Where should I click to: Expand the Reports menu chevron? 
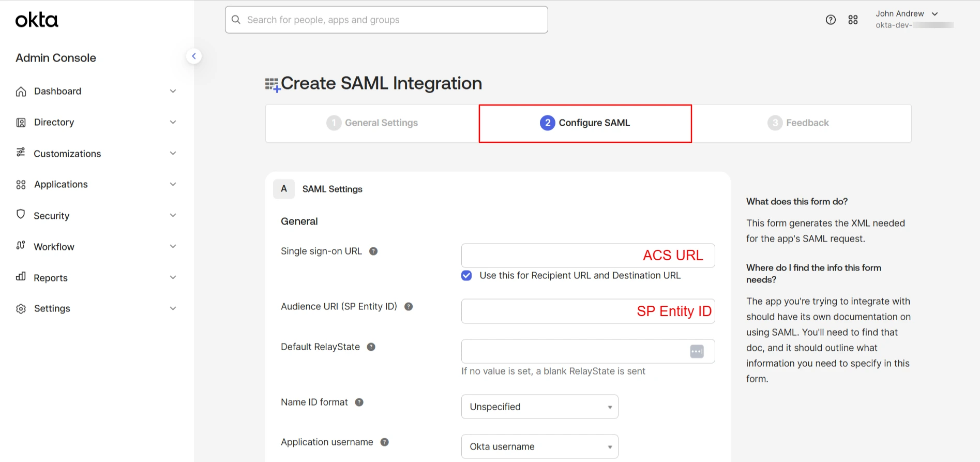(x=173, y=277)
